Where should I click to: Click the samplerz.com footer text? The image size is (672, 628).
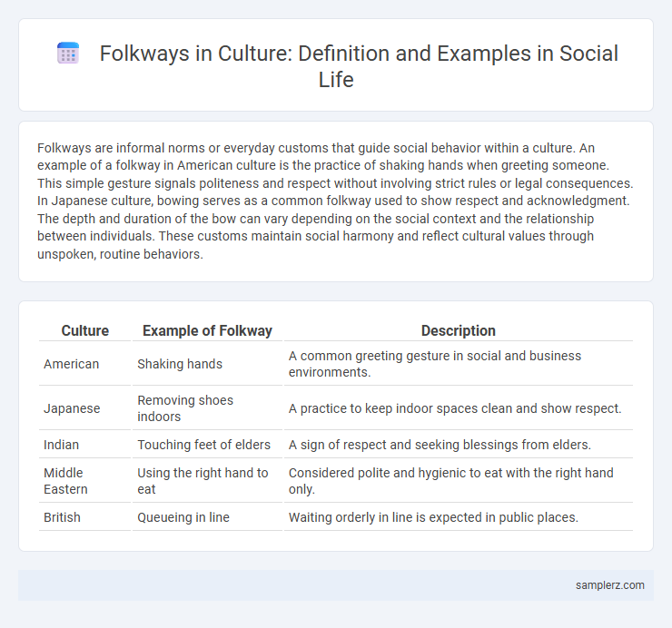(x=610, y=585)
